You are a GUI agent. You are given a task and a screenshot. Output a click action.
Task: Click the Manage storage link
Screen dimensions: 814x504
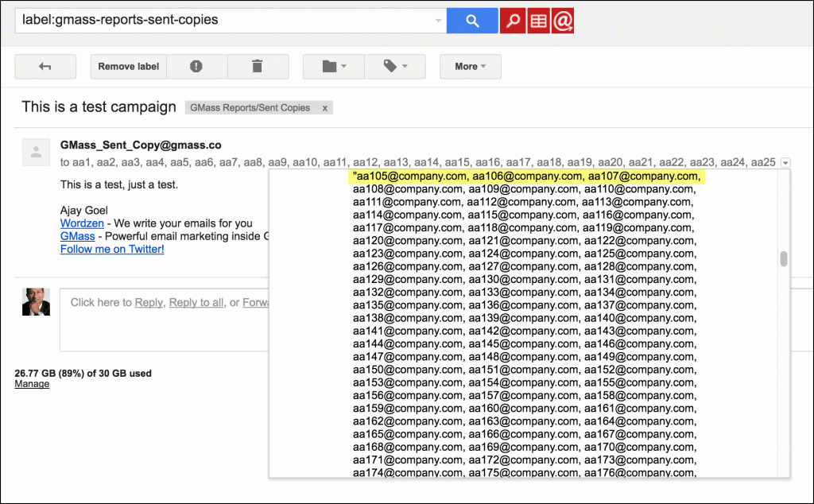coord(32,384)
